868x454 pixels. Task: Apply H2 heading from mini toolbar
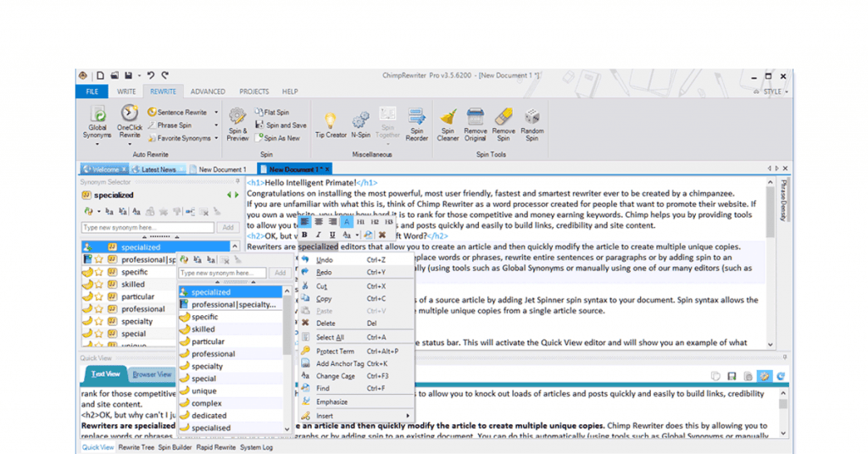375,222
